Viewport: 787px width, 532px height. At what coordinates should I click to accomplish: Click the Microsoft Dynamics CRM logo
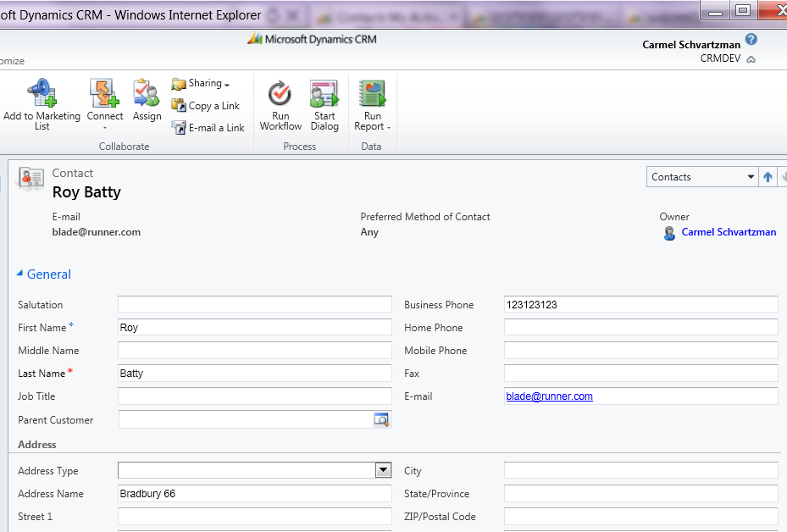313,38
